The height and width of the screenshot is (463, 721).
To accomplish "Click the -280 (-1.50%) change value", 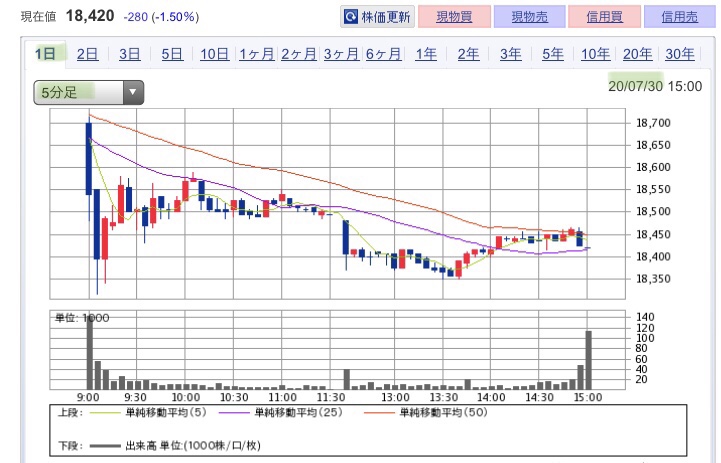I will 161,17.
